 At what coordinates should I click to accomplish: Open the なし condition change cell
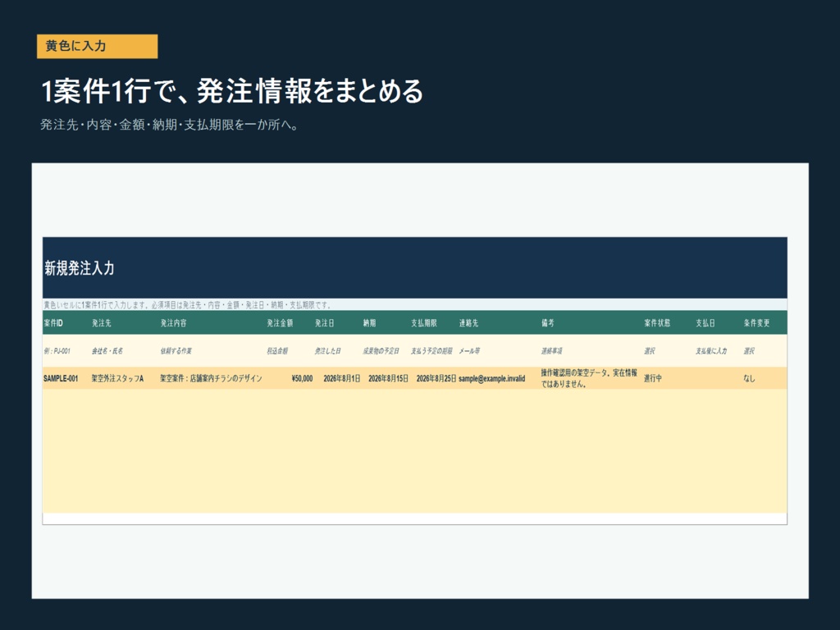[749, 378]
